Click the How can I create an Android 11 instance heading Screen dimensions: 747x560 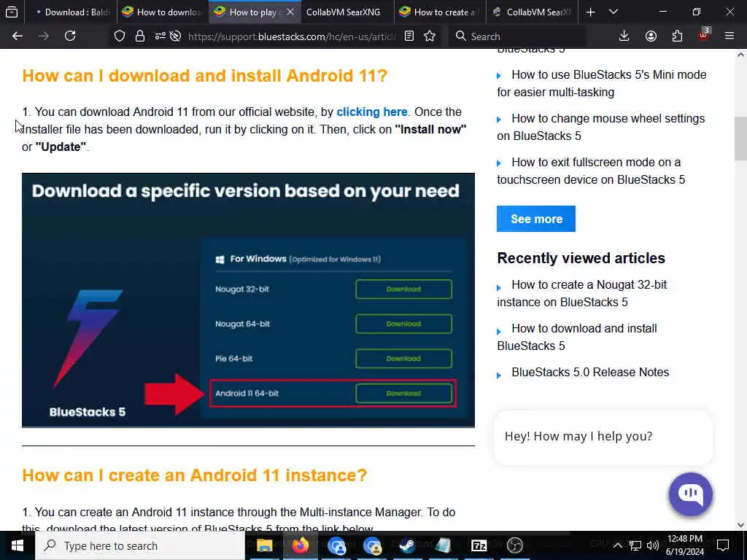(194, 475)
